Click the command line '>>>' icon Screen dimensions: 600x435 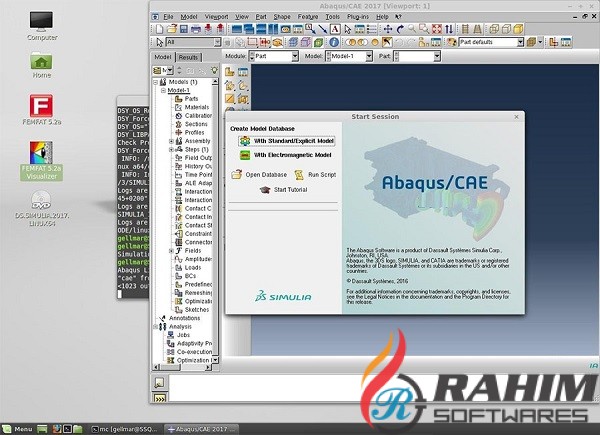(160, 399)
